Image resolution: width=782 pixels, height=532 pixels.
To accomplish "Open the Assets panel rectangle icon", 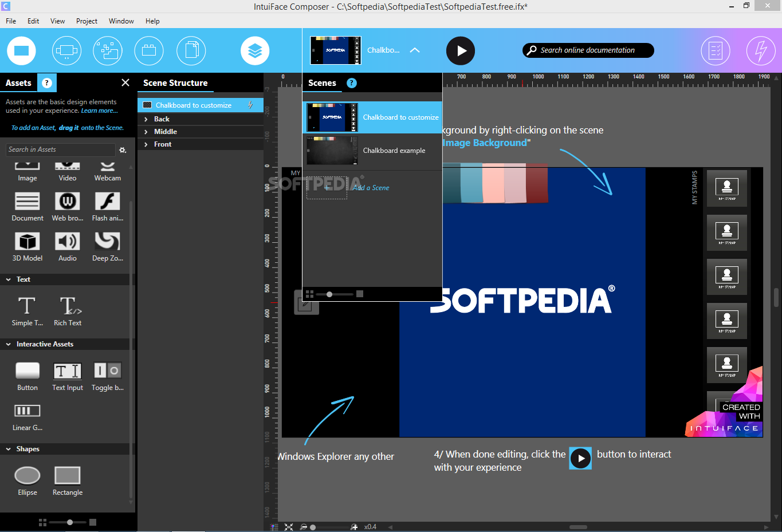I will pyautogui.click(x=21, y=51).
